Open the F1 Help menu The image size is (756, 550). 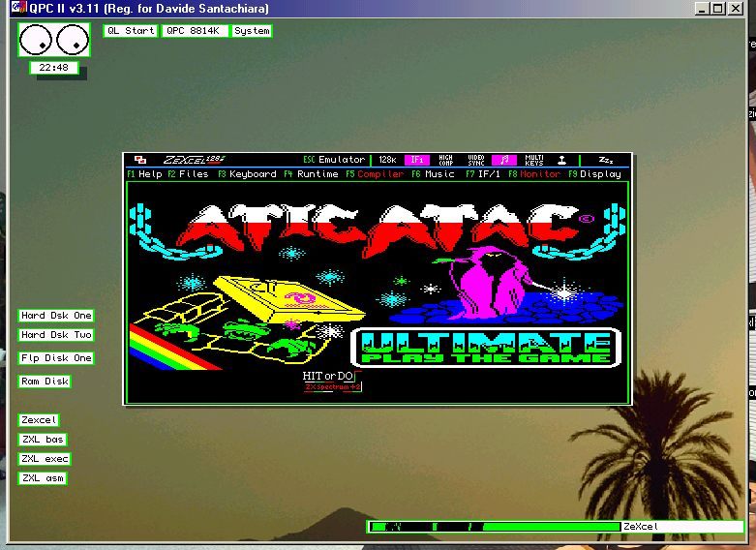pyautogui.click(x=144, y=174)
